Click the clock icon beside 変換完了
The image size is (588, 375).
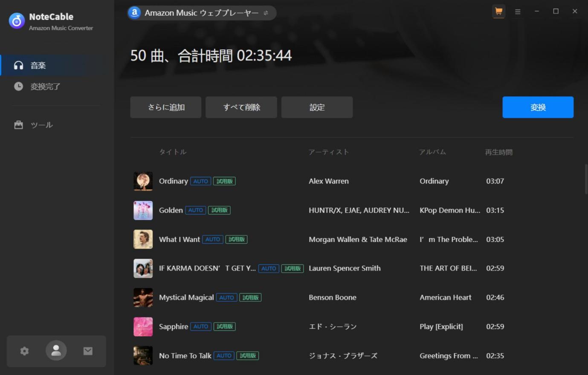coord(18,87)
